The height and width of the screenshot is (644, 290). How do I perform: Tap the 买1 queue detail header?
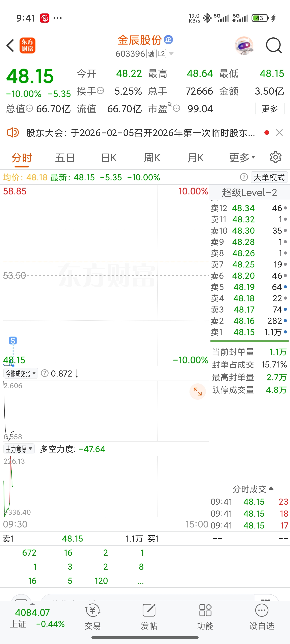pos(218,538)
